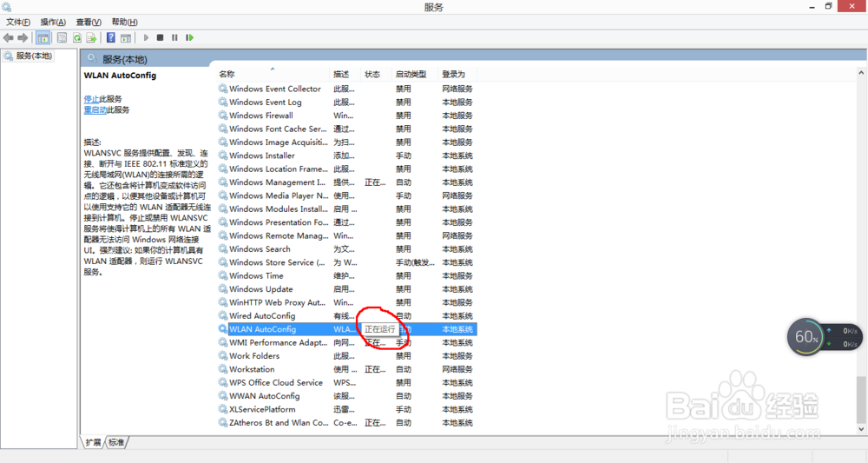Click the Restart Service icon
This screenshot has height=463, width=868.
coord(189,37)
